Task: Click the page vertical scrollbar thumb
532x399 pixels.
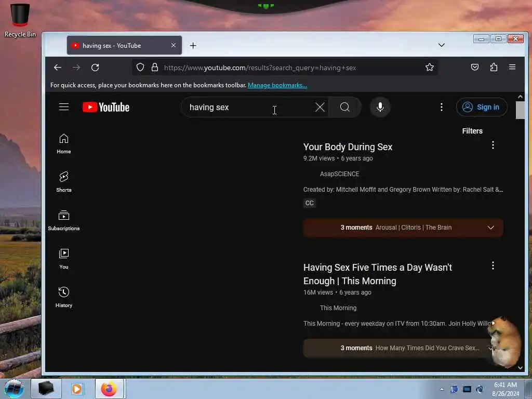Action: click(x=520, y=110)
